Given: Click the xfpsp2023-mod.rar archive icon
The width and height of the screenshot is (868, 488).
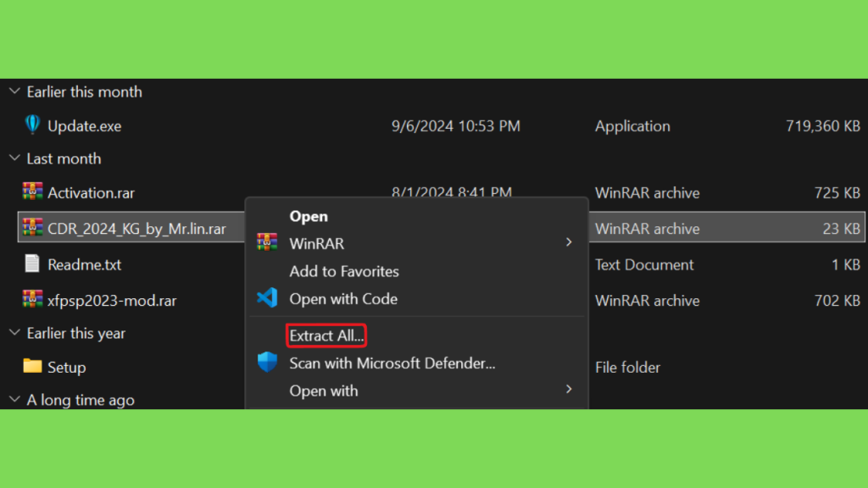Looking at the screenshot, I should point(32,299).
